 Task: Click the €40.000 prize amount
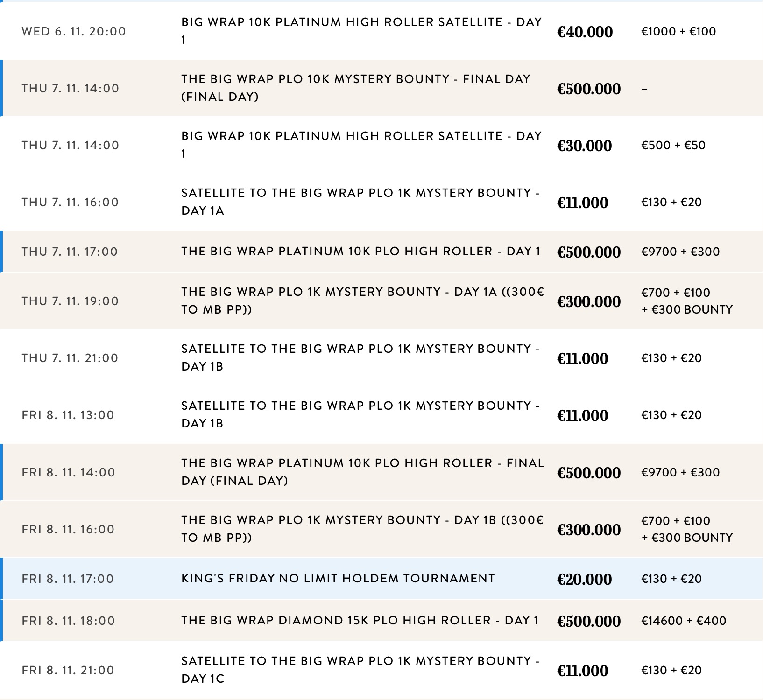pyautogui.click(x=585, y=32)
